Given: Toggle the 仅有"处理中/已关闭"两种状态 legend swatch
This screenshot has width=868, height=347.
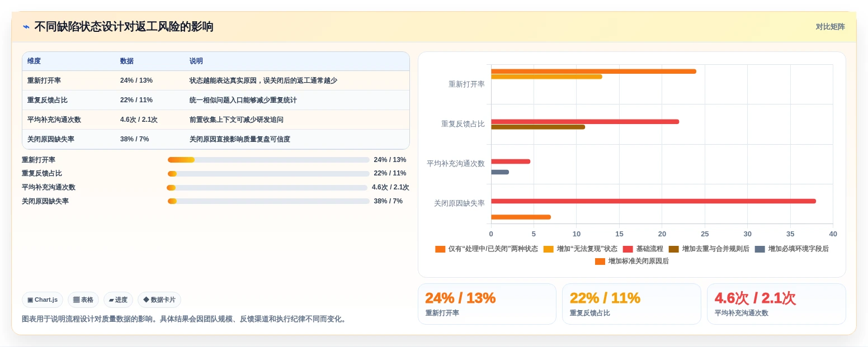Looking at the screenshot, I should (440, 249).
